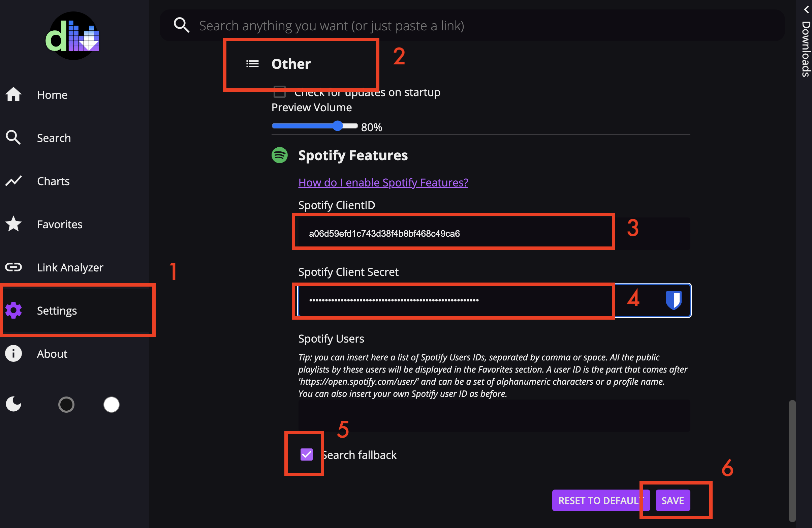
Task: Click the About info circle icon
Action: tap(14, 353)
